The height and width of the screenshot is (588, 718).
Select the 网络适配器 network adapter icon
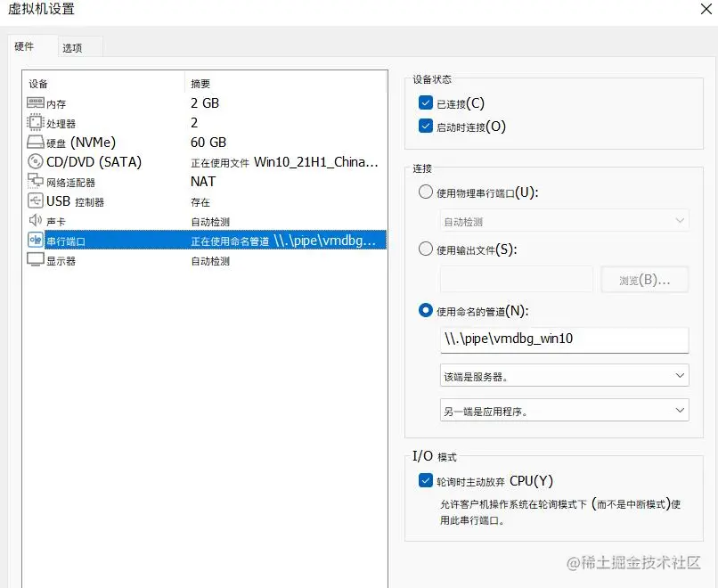pyautogui.click(x=33, y=181)
